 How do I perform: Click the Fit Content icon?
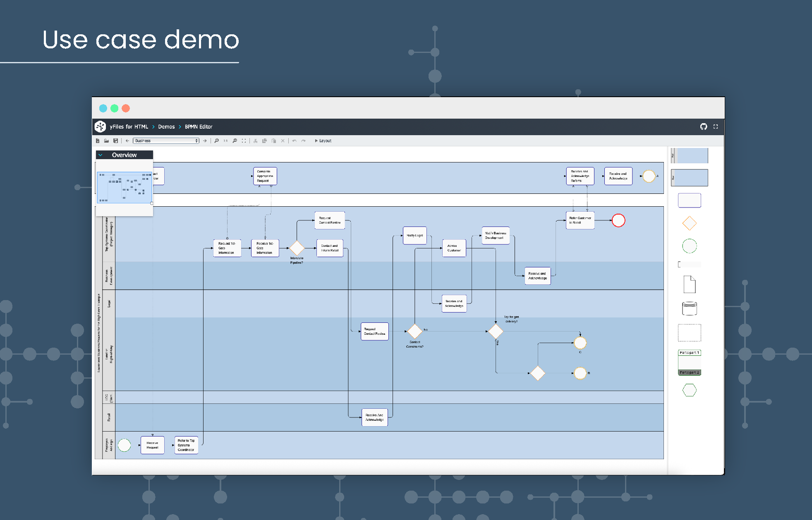pos(244,141)
